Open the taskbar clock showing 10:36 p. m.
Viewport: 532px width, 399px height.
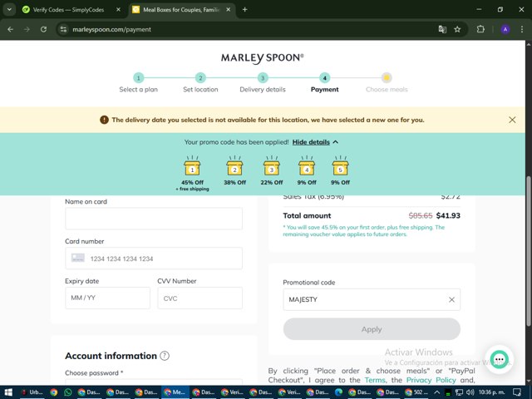click(492, 392)
